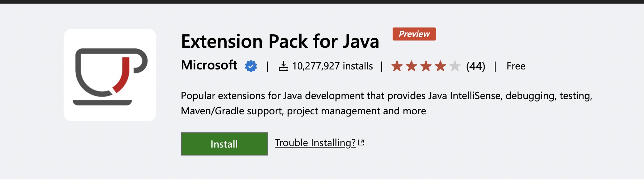Click the Free pricing label
644x183 pixels.
(516, 66)
